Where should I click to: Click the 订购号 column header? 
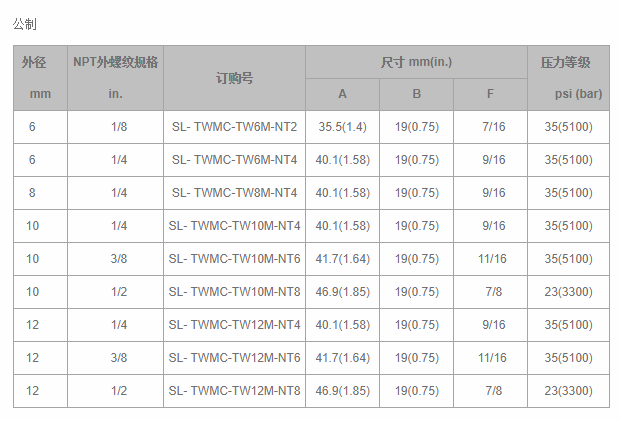234,78
